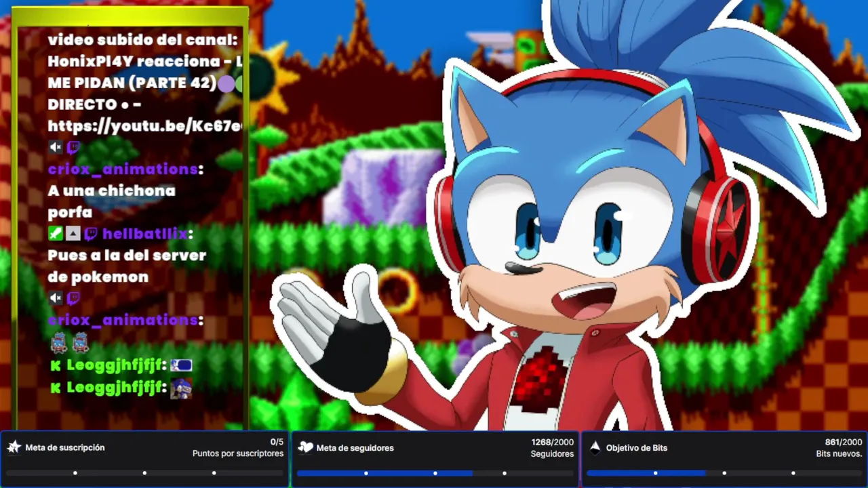Click Kick badge on Leoggjhfjfjf row with Sonic-flag emote
Viewport: 868px width, 488px height.
point(56,366)
